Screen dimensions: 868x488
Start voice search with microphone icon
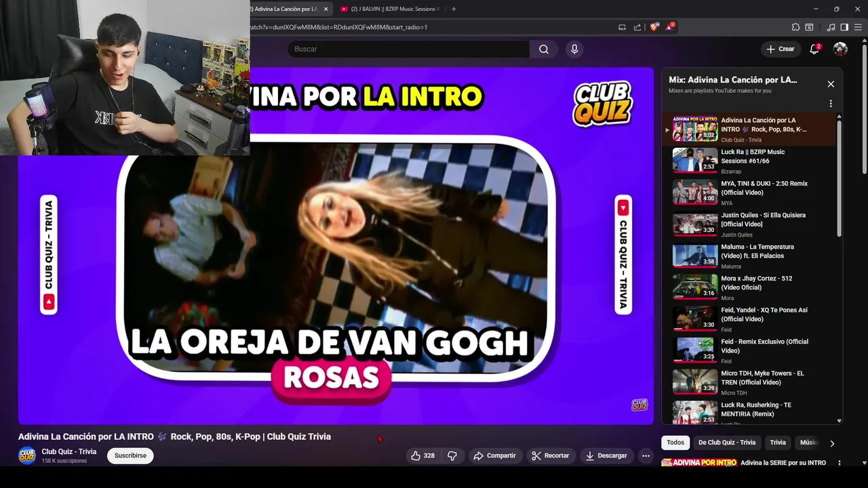click(x=574, y=49)
